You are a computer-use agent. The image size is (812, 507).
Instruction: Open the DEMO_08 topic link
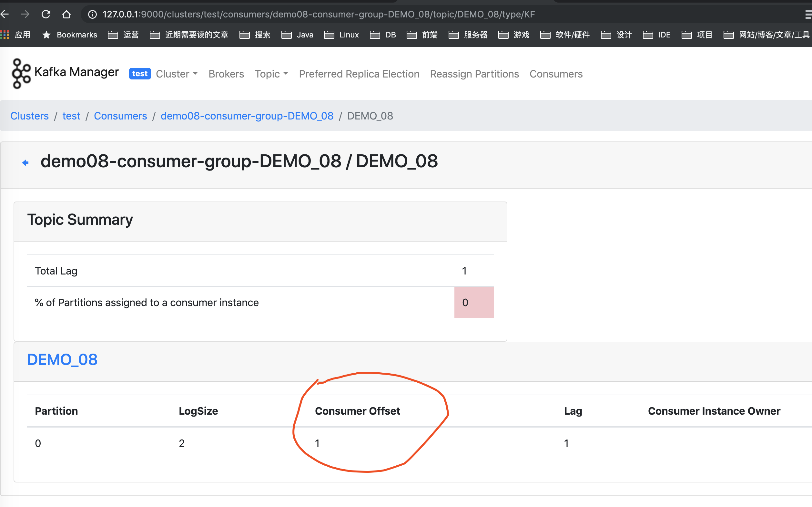coord(62,360)
